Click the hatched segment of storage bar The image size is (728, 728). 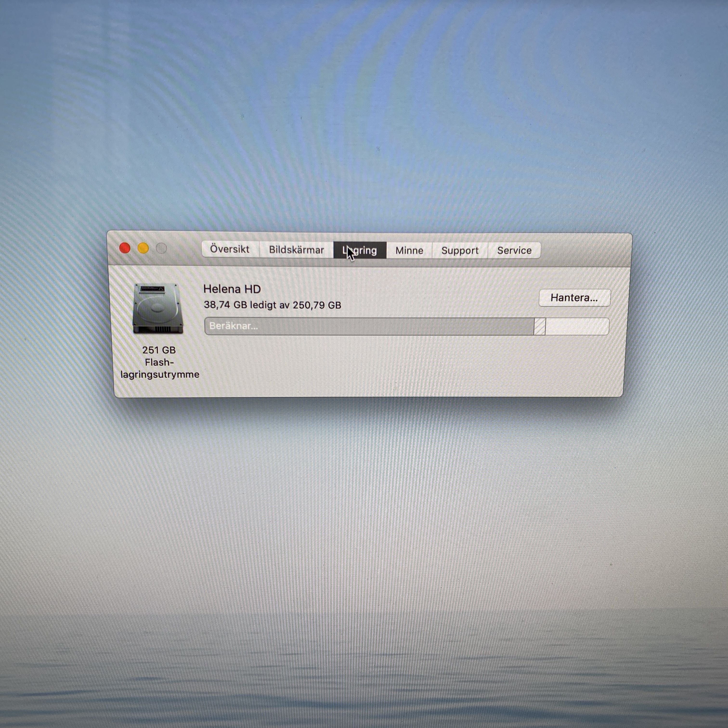539,326
